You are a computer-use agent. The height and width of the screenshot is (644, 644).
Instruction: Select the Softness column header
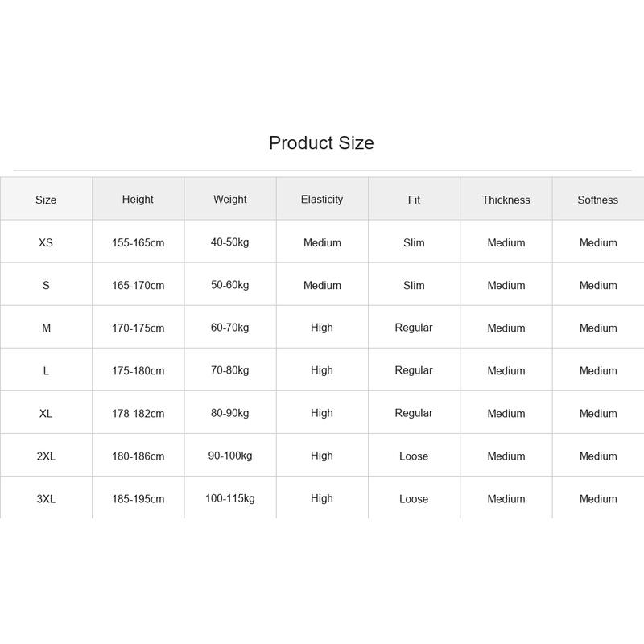point(598,200)
